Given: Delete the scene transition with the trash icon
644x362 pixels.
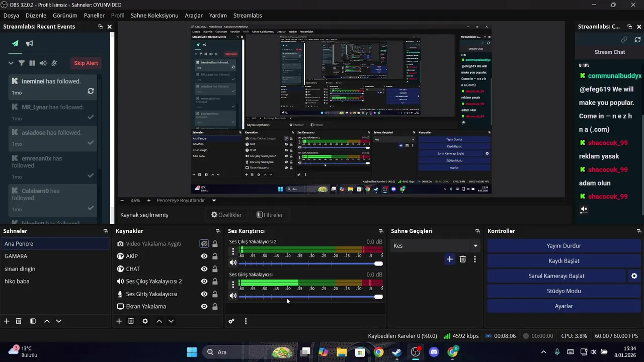Looking at the screenshot, I should click(463, 259).
